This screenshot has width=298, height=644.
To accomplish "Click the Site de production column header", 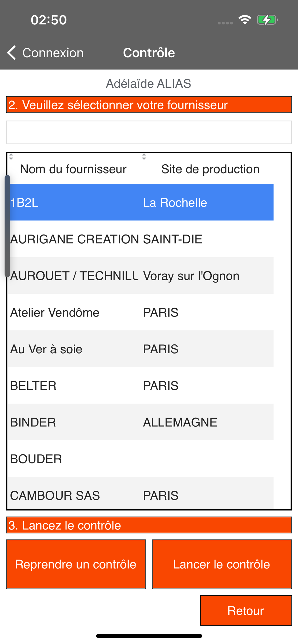I will click(x=210, y=169).
